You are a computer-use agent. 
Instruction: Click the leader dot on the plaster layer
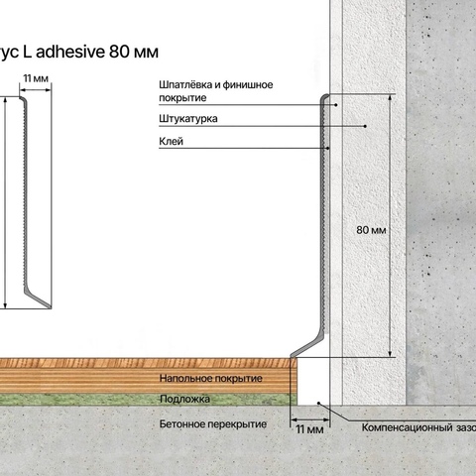click(365, 126)
